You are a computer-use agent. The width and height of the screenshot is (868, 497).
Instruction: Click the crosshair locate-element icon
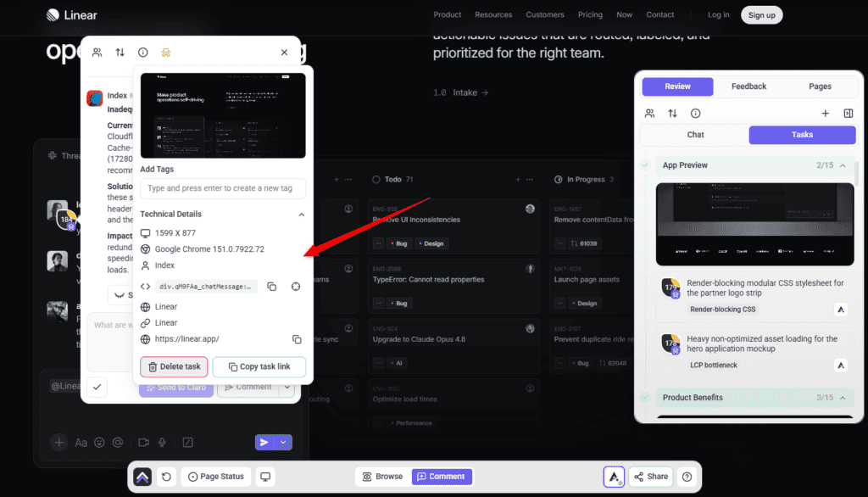[296, 287]
